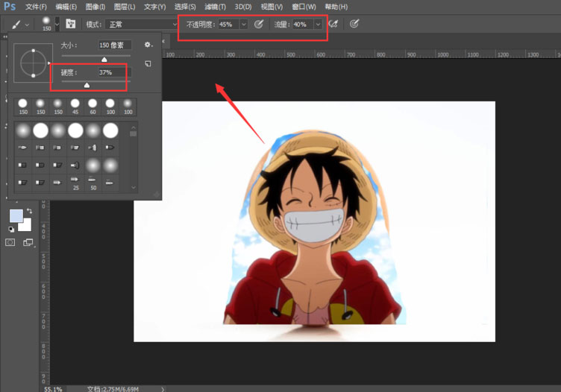Open the 图层(L) menu

point(125,7)
